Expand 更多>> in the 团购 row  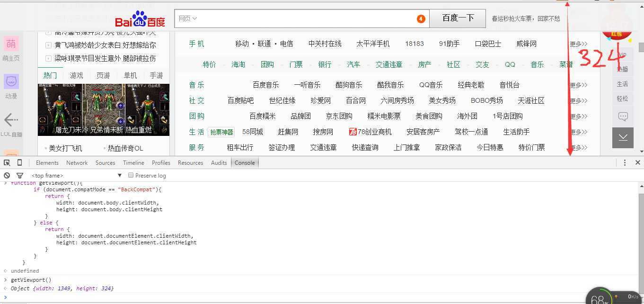[x=579, y=116]
